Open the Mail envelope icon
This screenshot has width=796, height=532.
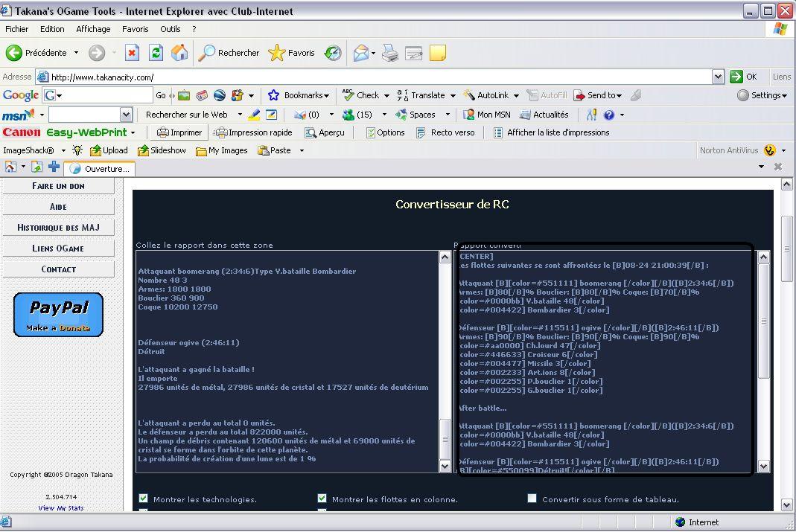(x=360, y=53)
